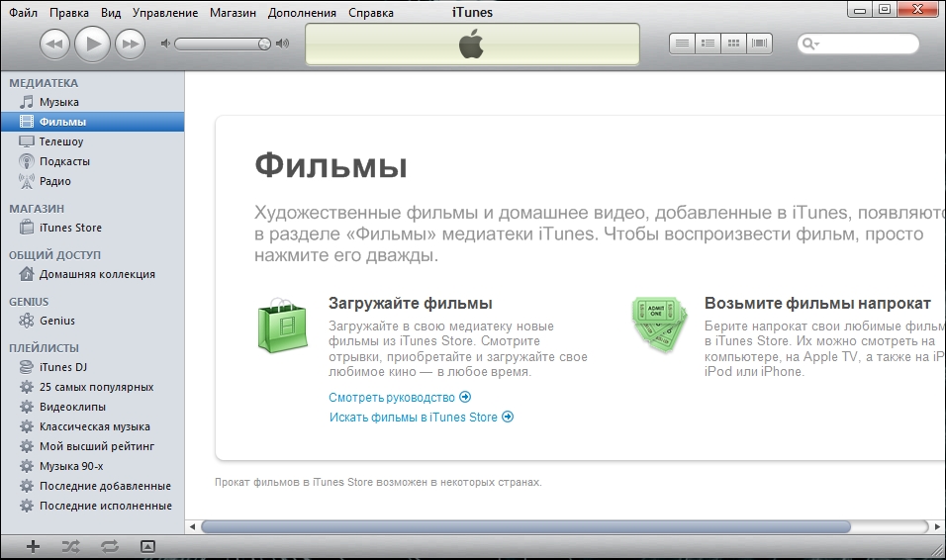This screenshot has width=946, height=560.
Task: Click the Next track fast-forward button
Action: (x=131, y=45)
